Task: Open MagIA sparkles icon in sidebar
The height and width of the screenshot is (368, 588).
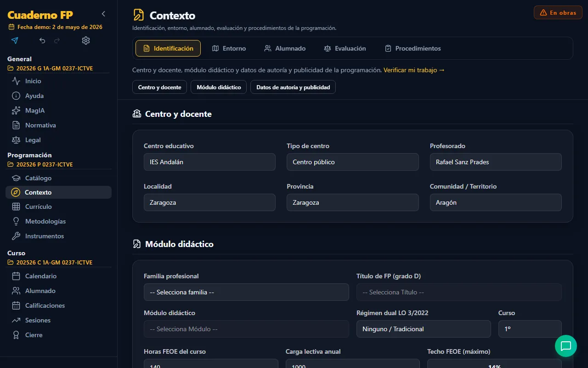Action: click(x=16, y=110)
